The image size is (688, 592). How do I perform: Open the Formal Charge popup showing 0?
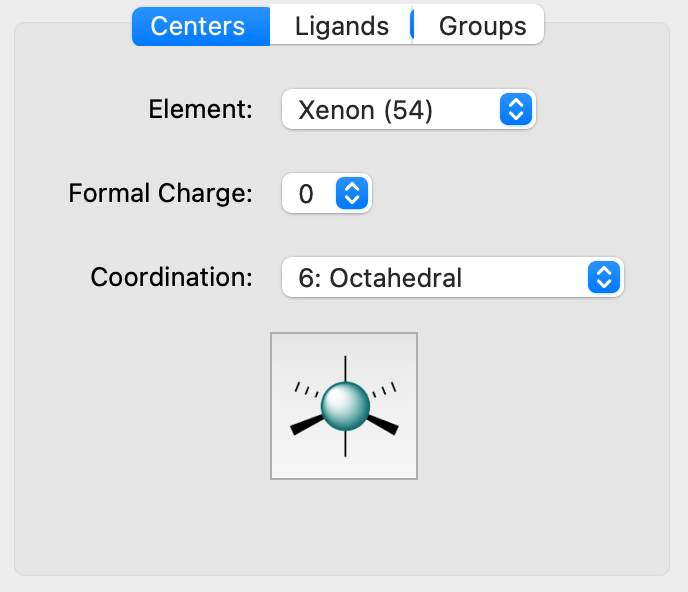[x=327, y=193]
